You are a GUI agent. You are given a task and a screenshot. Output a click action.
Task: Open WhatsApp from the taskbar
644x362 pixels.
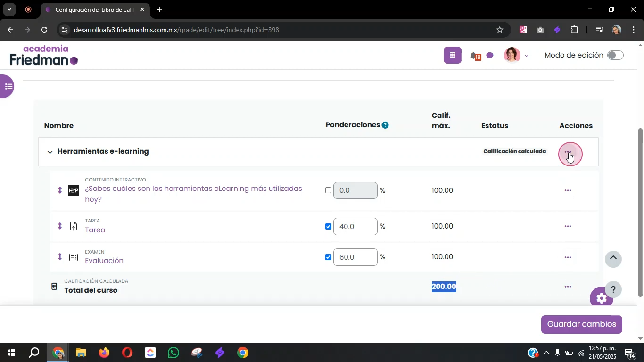pyautogui.click(x=173, y=353)
